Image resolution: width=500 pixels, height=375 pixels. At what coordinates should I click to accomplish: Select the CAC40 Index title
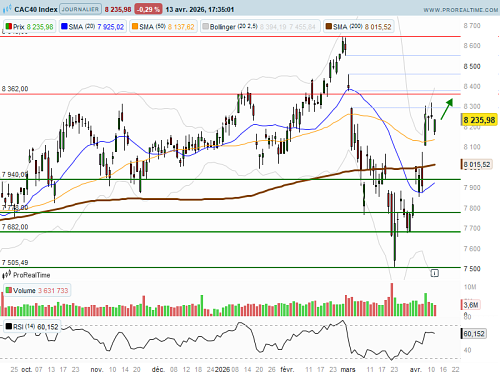36,9
